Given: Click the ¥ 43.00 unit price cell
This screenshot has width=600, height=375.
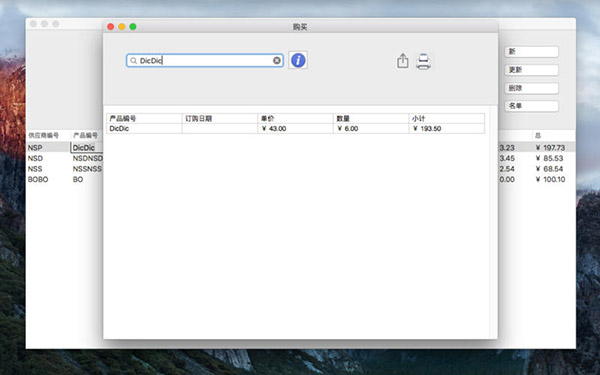Looking at the screenshot, I should point(295,129).
